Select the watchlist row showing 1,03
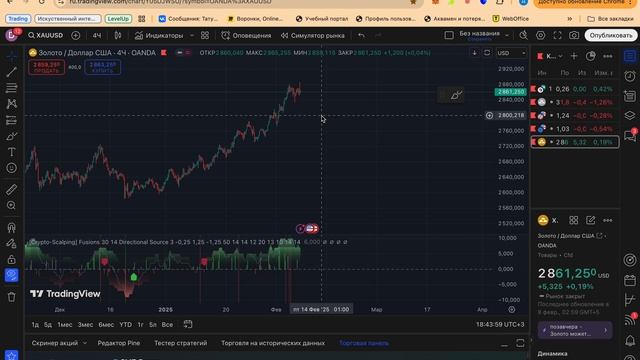Image resolution: width=640 pixels, height=360 pixels. pos(574,129)
